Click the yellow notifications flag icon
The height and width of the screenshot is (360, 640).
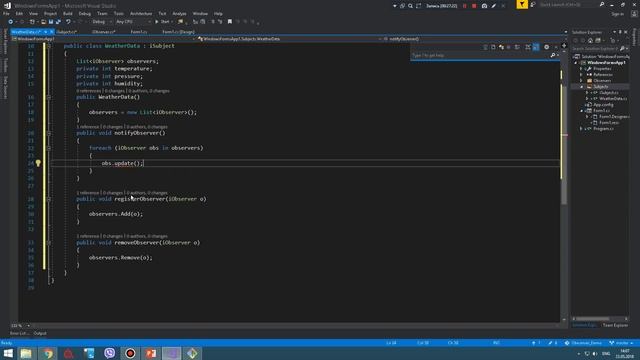click(x=522, y=4)
